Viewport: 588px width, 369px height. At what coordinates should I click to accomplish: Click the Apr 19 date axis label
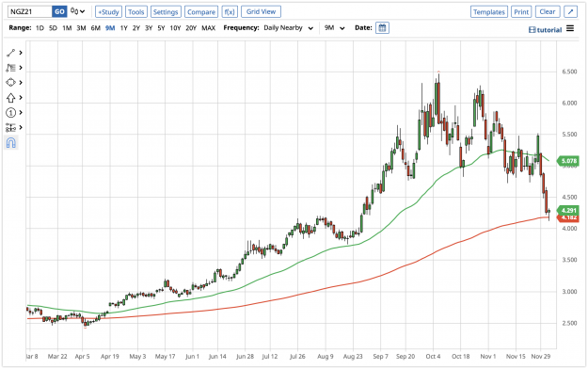click(x=110, y=356)
